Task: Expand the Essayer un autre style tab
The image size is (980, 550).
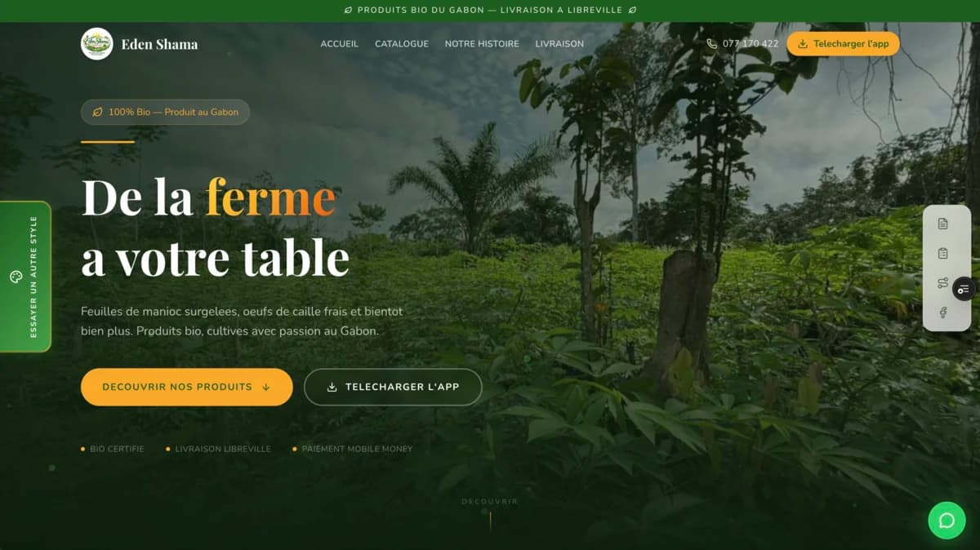Action: (25, 277)
